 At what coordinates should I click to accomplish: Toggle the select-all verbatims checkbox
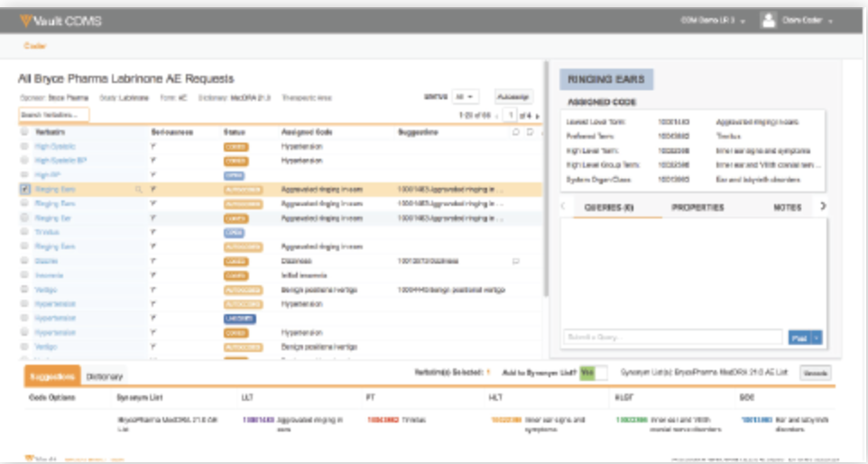24,132
